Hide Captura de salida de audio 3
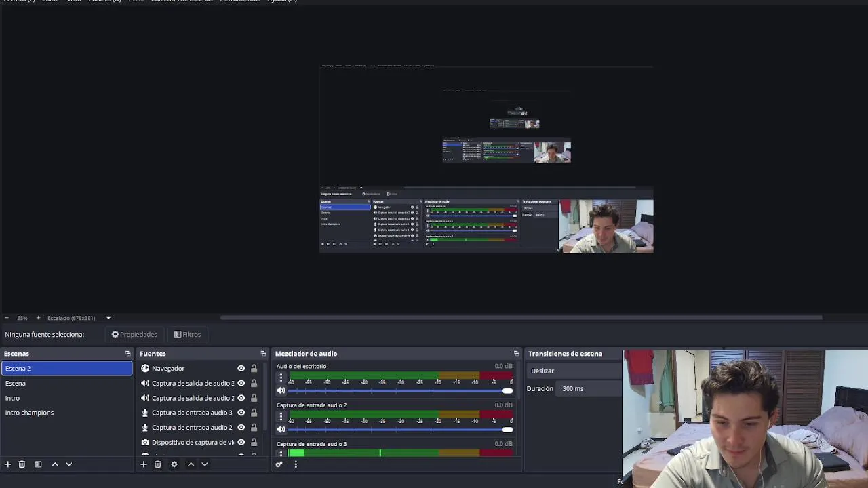 (x=241, y=384)
